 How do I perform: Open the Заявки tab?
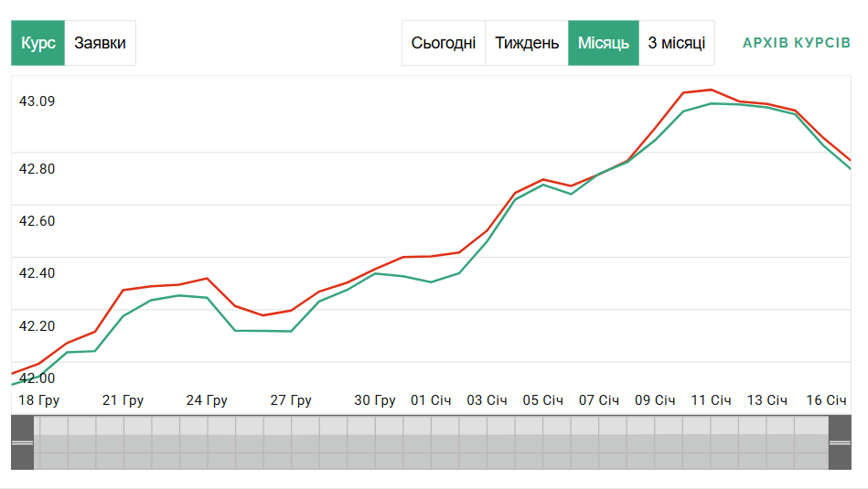(x=100, y=43)
